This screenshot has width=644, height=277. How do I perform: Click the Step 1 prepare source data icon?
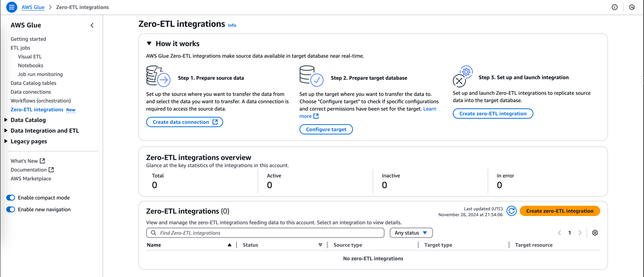[x=158, y=76]
